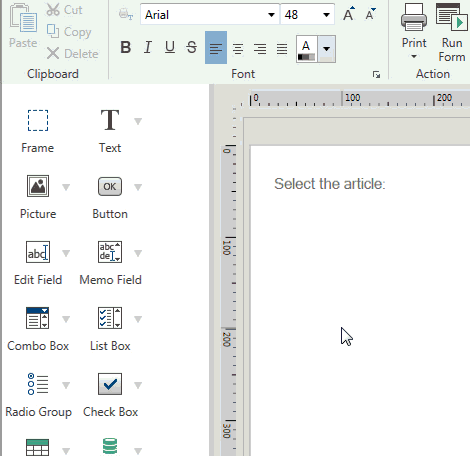
Task: Align text center
Action: coord(238,49)
